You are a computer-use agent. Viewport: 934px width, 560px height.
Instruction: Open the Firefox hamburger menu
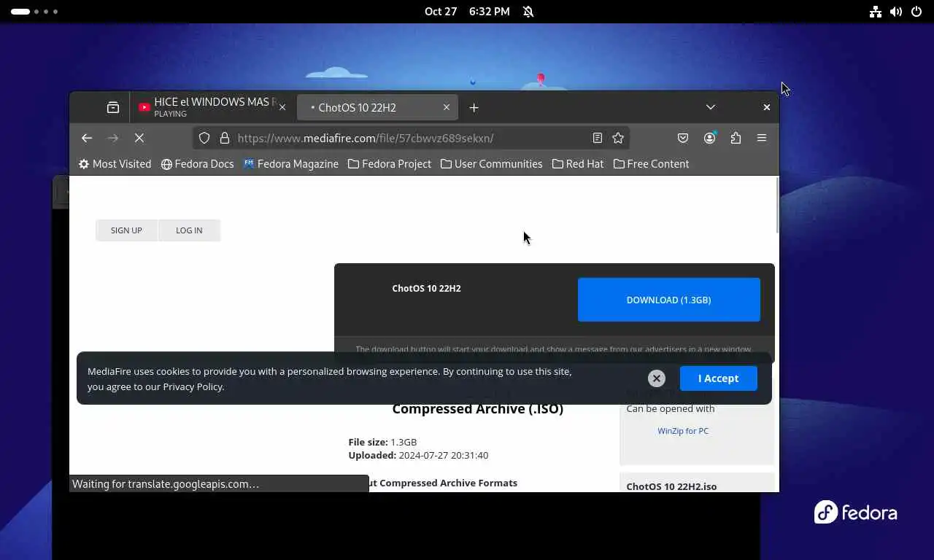tap(762, 138)
